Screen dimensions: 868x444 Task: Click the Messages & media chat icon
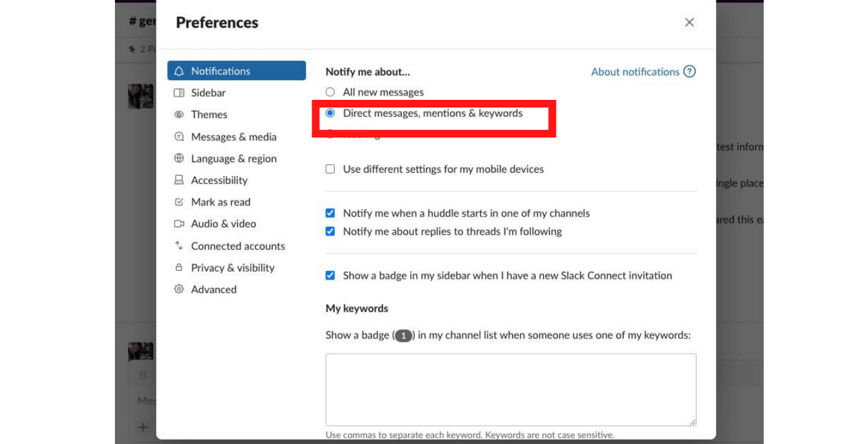pyautogui.click(x=179, y=137)
